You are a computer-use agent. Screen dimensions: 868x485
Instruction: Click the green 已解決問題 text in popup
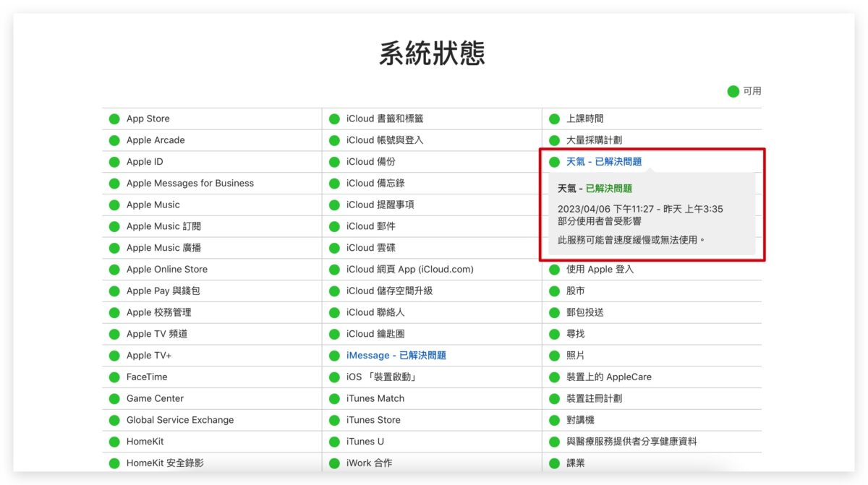(608, 189)
